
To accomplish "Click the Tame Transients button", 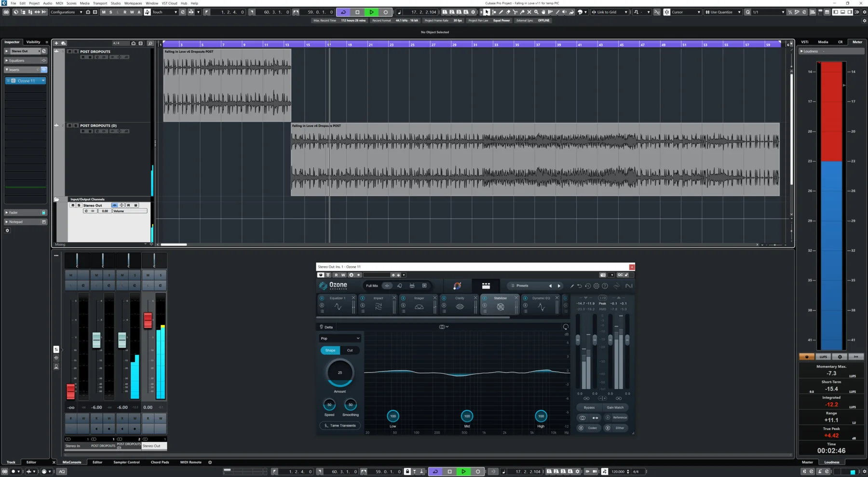I will click(x=340, y=425).
